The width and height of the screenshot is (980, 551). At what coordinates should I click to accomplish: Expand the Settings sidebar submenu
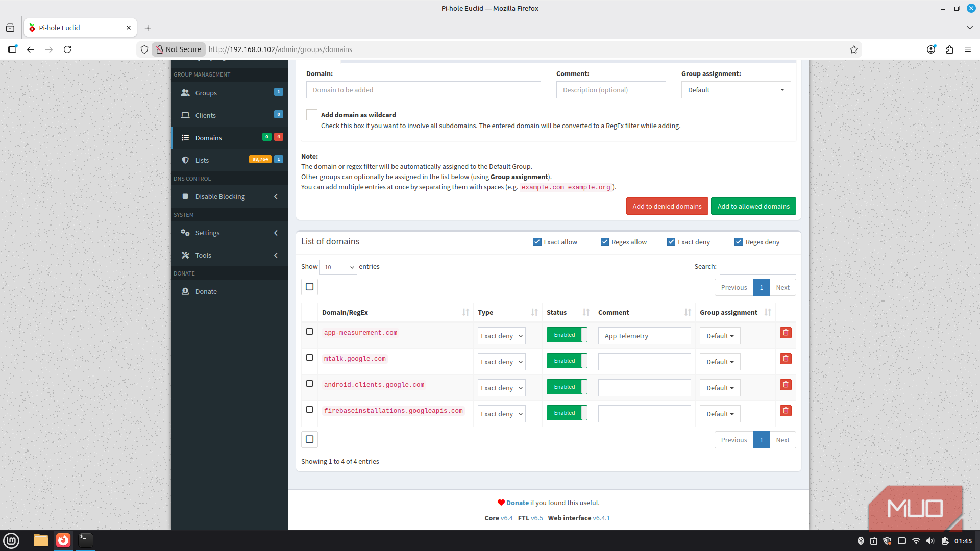pyautogui.click(x=230, y=233)
